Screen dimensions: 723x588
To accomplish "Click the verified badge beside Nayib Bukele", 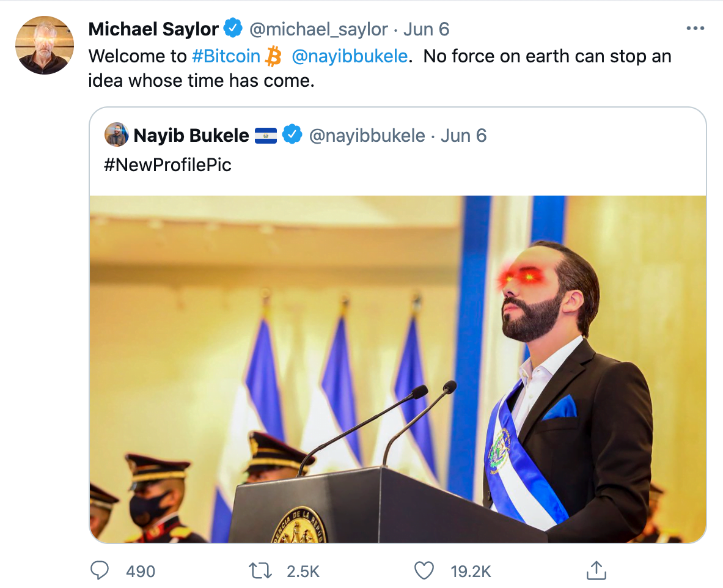I will [x=293, y=135].
